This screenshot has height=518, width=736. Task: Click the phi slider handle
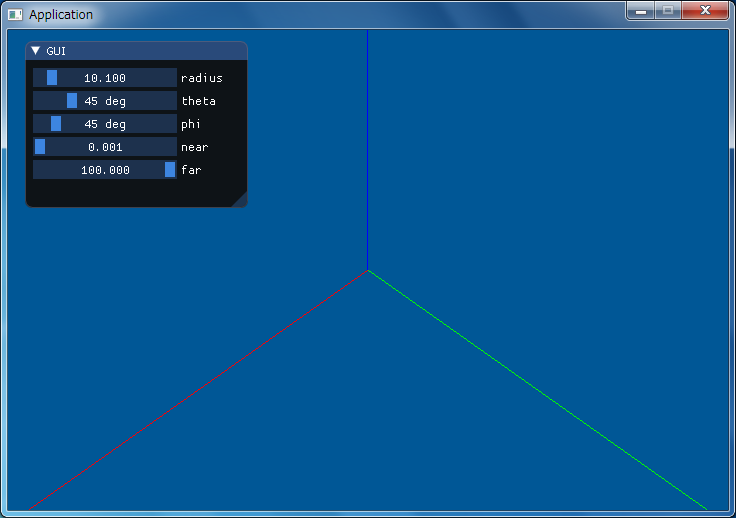pyautogui.click(x=56, y=123)
